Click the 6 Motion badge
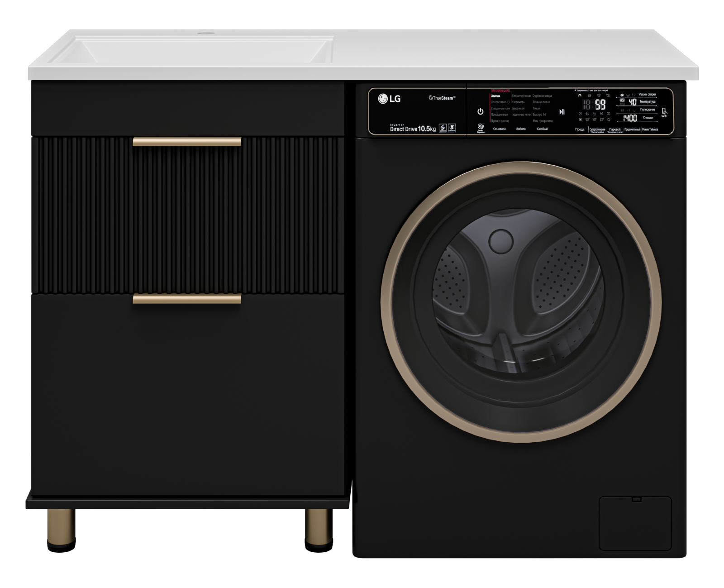 [x=443, y=128]
